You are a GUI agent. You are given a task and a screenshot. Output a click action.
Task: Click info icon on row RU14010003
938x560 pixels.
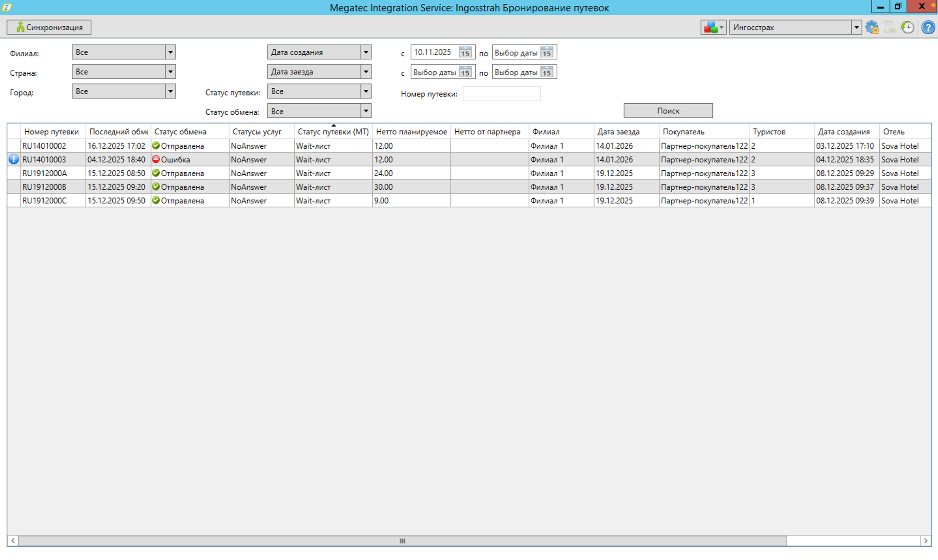pos(14,160)
